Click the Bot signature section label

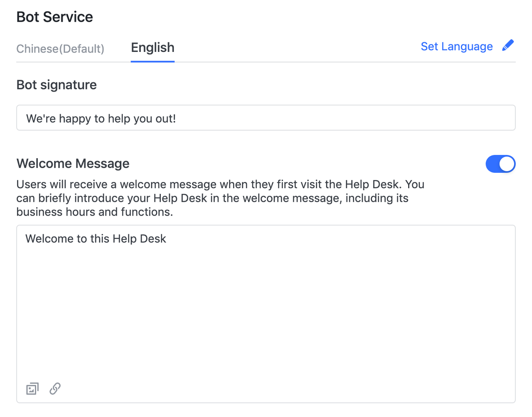pyautogui.click(x=57, y=85)
